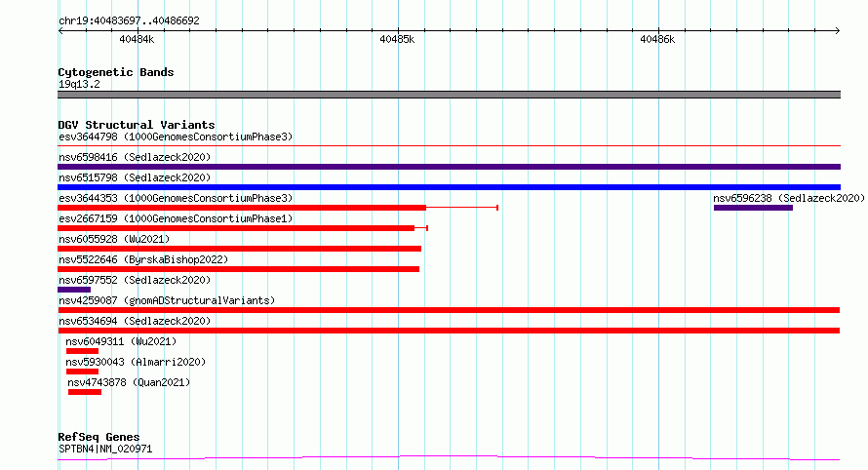This screenshot has height=470, width=868.
Task: Click the esv3644798 variant label
Action: pyautogui.click(x=176, y=137)
